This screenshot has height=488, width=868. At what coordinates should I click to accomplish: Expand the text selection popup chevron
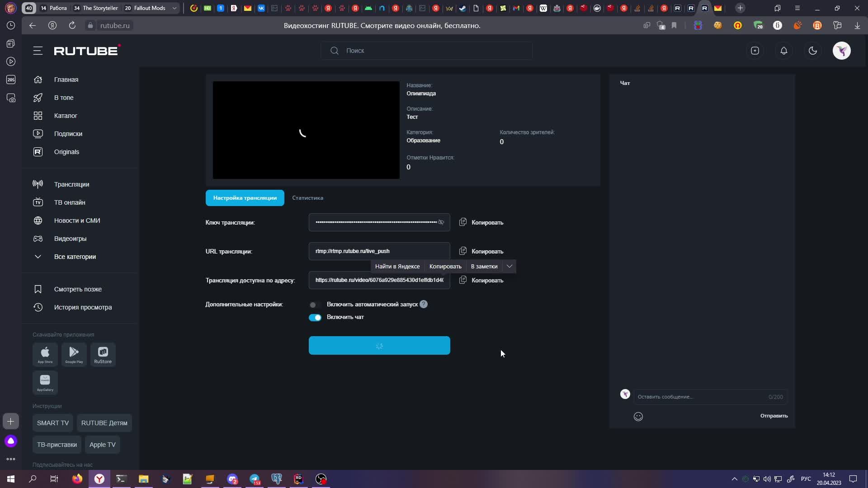(x=509, y=267)
